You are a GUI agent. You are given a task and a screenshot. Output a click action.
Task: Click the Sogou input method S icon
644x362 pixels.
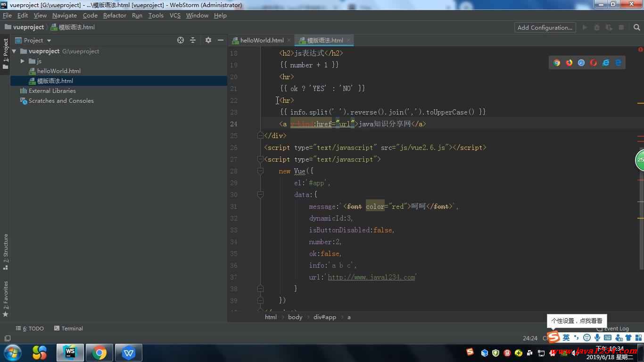tap(553, 337)
